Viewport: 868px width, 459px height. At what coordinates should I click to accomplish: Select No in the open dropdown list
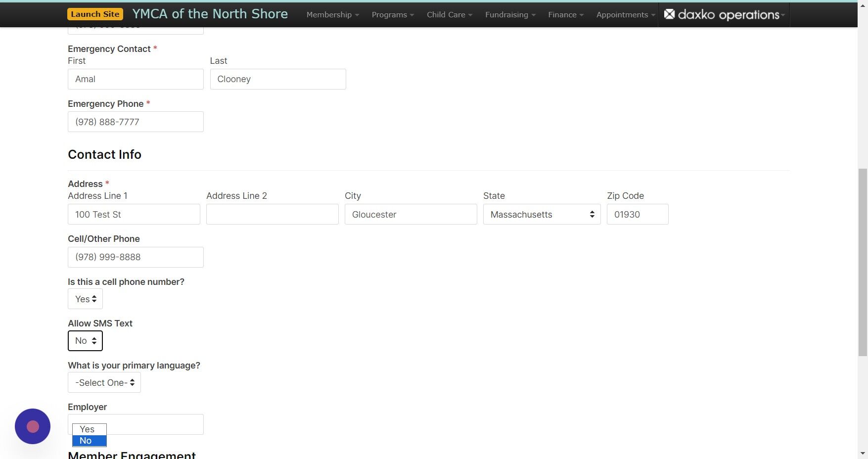(x=89, y=440)
